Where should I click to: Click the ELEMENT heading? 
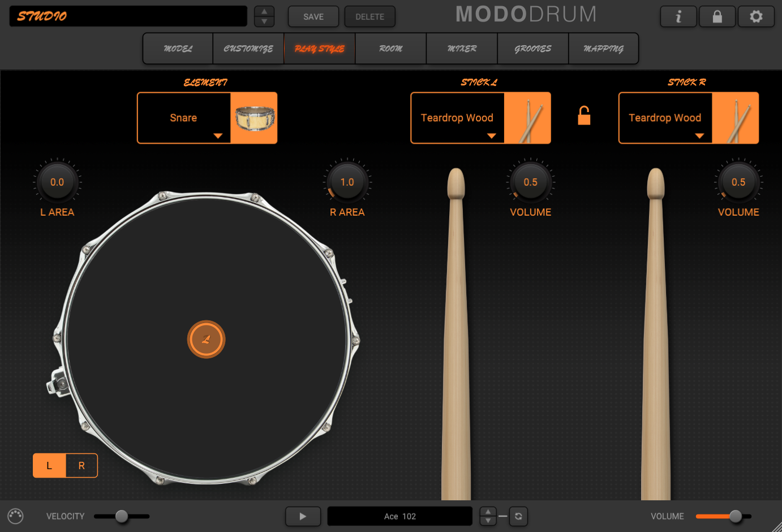tap(206, 83)
